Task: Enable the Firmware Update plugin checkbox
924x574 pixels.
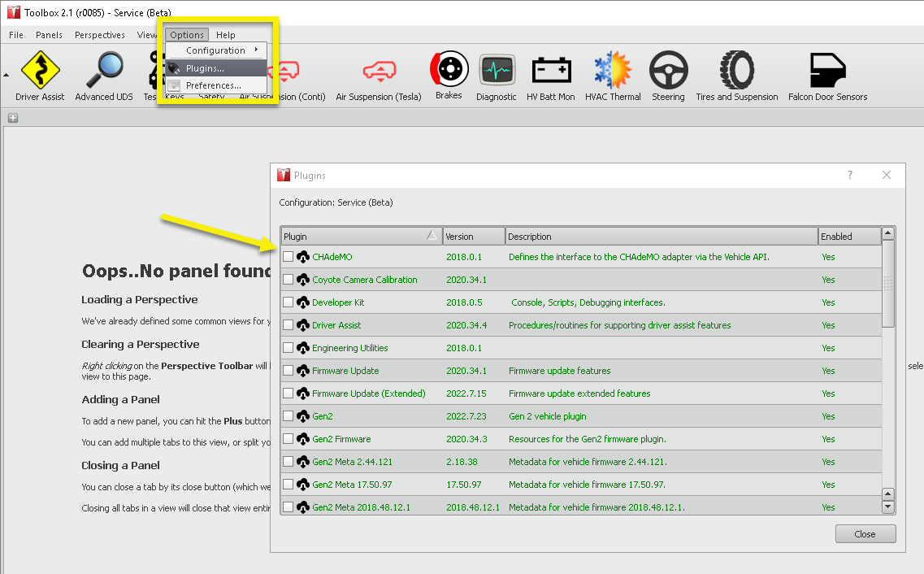Action: [288, 371]
